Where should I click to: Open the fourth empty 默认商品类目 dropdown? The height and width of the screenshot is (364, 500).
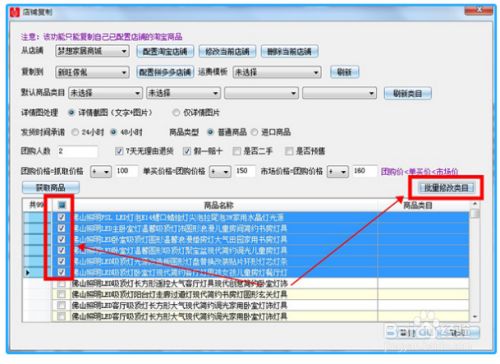point(339,93)
